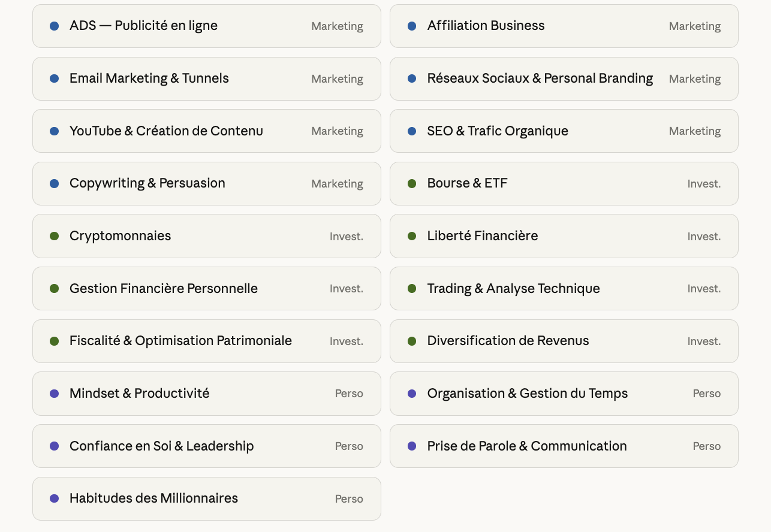Open Confiance en Soi & Leadership
771x532 pixels.
point(161,446)
